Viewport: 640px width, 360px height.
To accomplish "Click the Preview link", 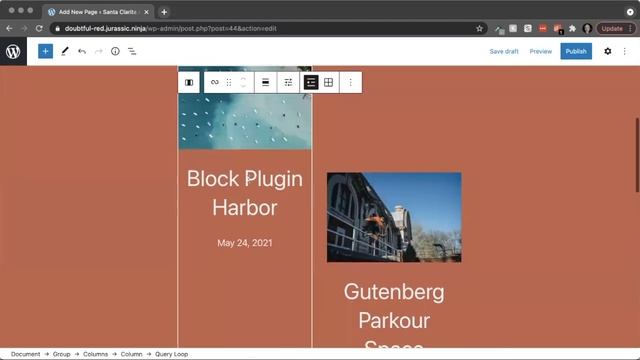I will (541, 51).
